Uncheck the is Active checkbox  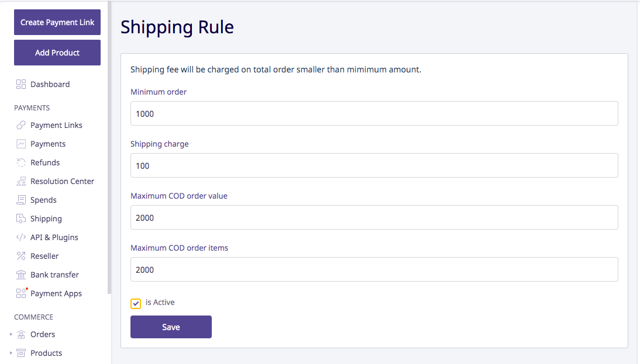point(136,303)
